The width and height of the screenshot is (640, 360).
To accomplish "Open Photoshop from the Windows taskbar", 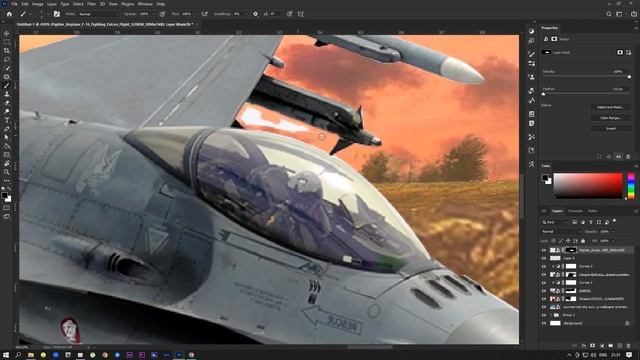I will click(x=179, y=355).
